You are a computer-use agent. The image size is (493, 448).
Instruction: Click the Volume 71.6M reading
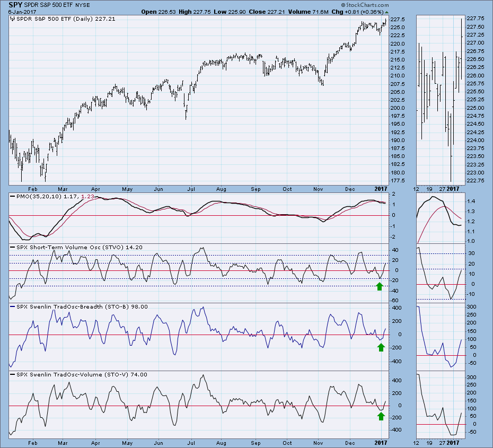click(x=308, y=12)
